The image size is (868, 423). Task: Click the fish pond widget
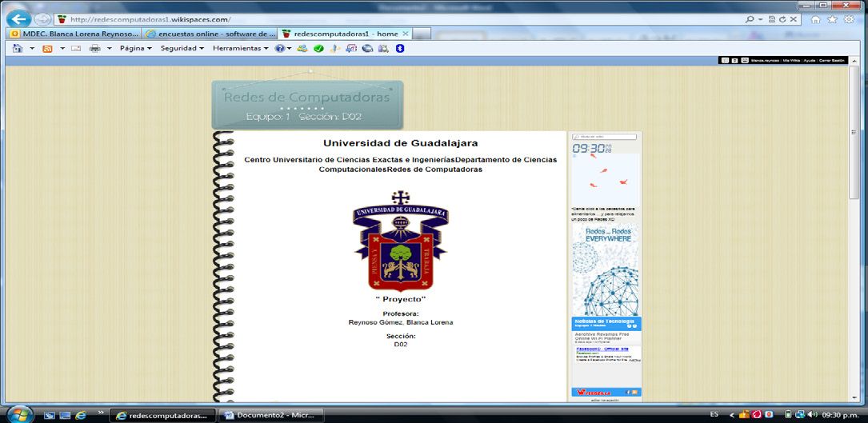click(x=606, y=179)
